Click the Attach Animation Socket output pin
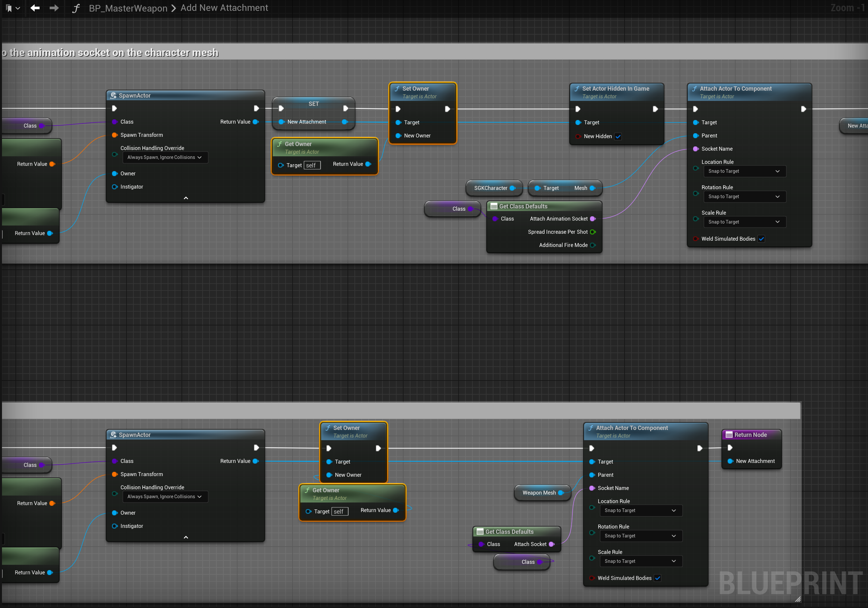Viewport: 868px width, 608px height. [x=593, y=219]
